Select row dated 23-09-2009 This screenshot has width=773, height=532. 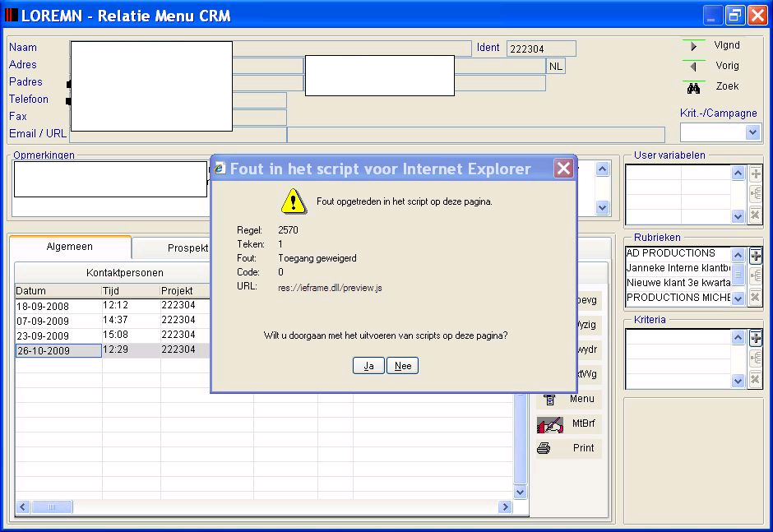[113, 335]
